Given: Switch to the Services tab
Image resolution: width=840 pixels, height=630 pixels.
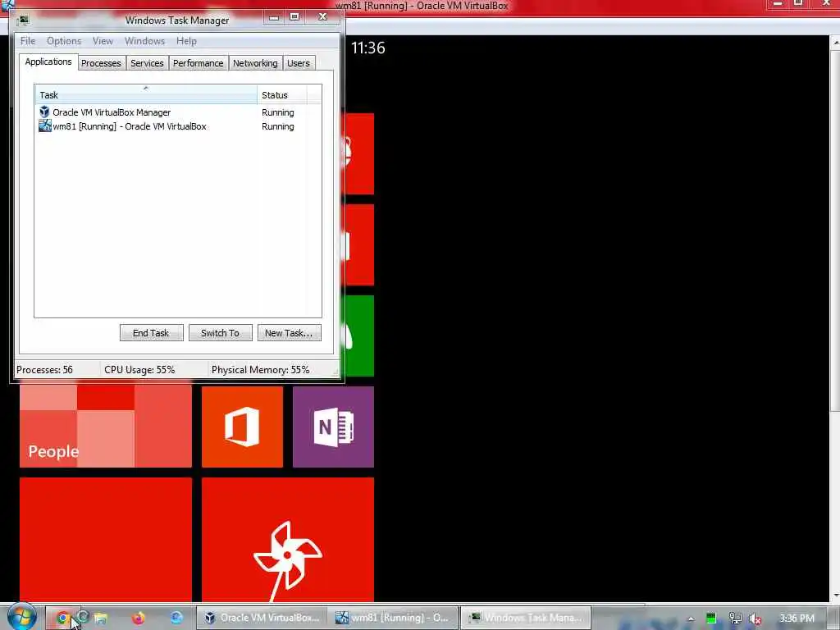Looking at the screenshot, I should pos(147,63).
